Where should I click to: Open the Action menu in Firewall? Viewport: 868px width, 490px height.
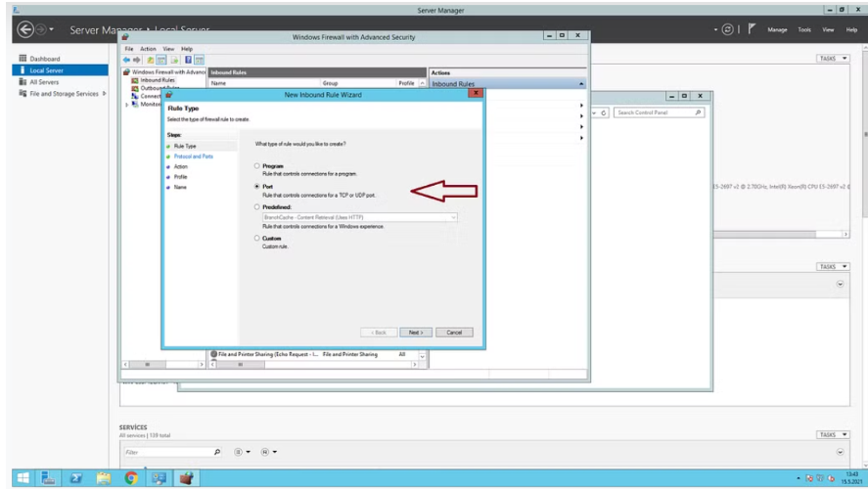point(148,49)
